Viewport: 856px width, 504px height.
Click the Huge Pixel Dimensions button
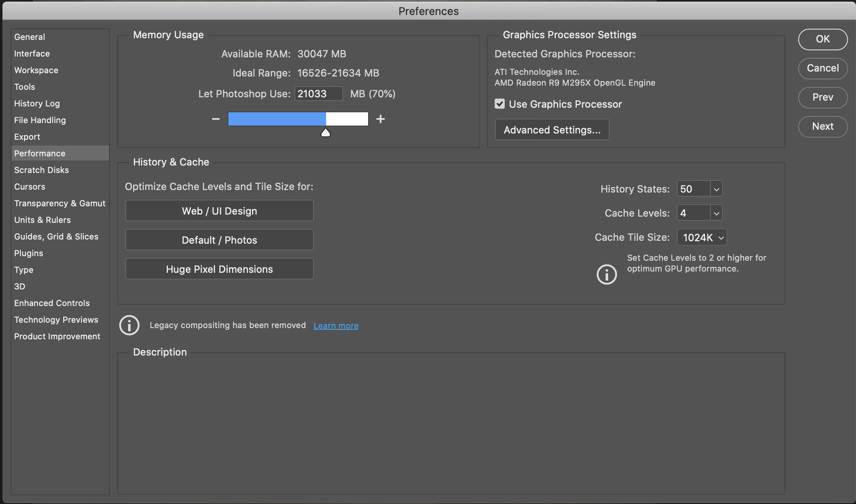pos(219,269)
